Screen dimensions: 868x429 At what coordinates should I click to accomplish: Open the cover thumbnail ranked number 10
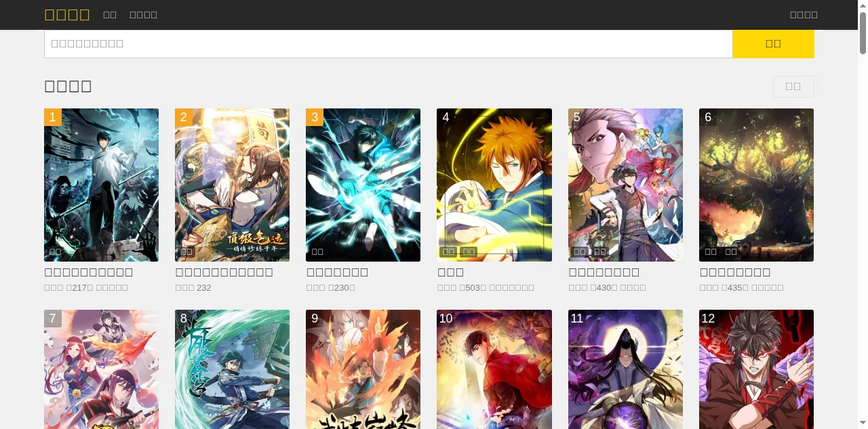click(x=494, y=369)
